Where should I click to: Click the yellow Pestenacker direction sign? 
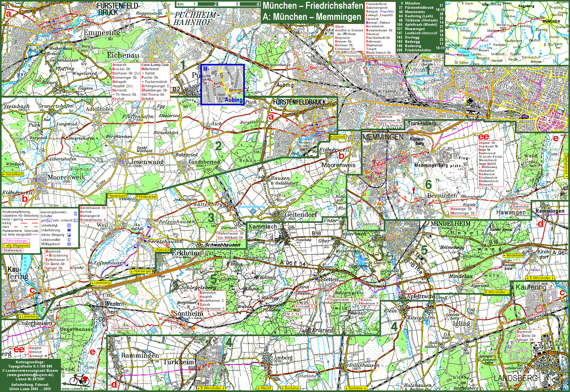[146, 197]
